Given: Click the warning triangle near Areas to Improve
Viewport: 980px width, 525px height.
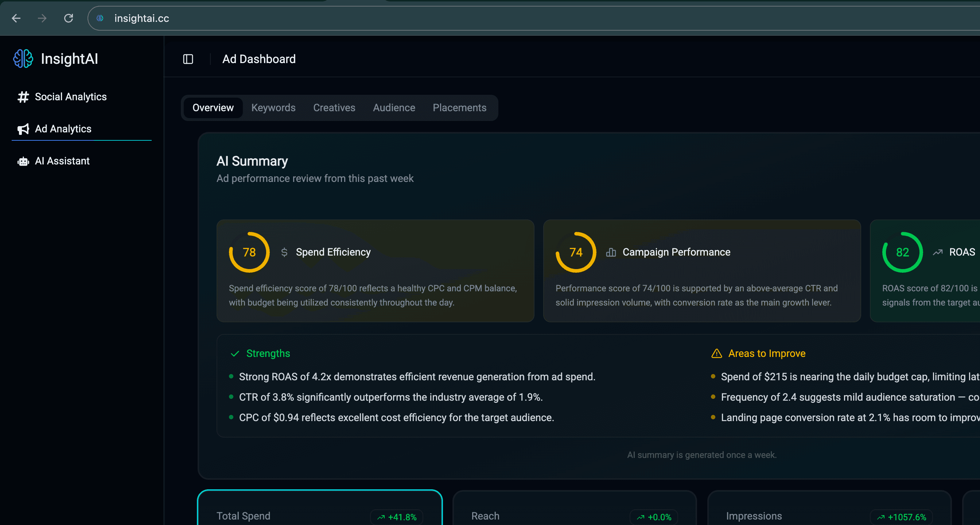Looking at the screenshot, I should pyautogui.click(x=716, y=353).
